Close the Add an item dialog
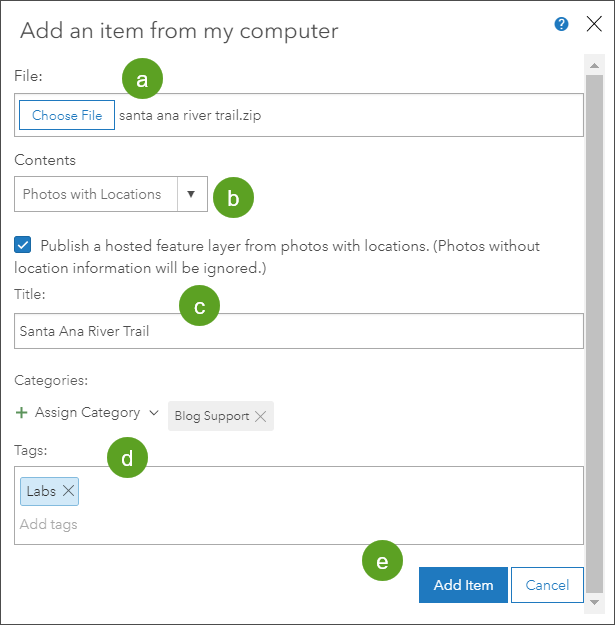 tap(593, 24)
